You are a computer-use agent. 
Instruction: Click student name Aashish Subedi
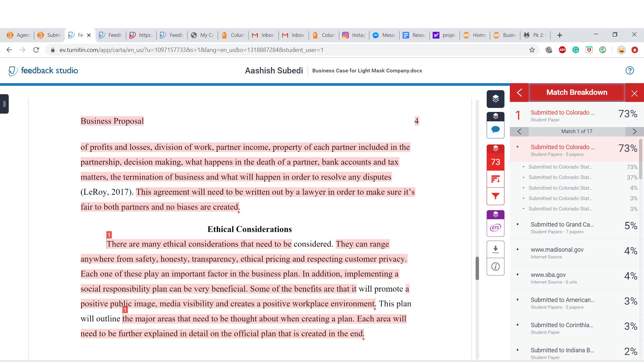(274, 70)
